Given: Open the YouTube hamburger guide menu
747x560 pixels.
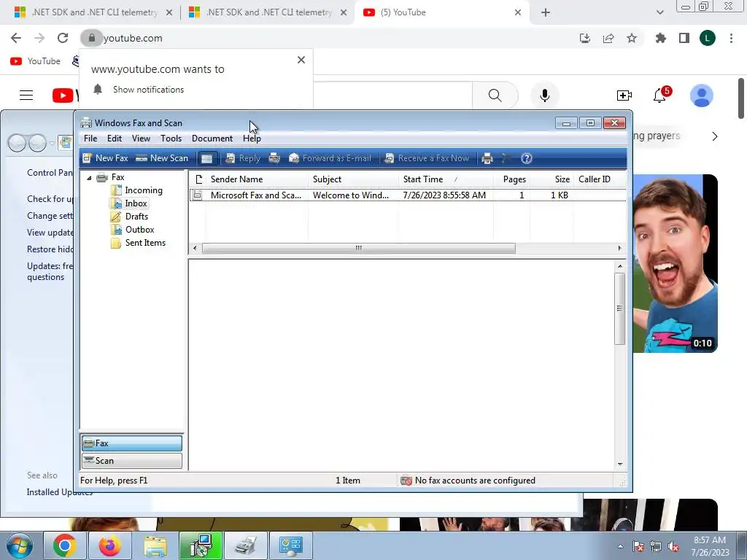Looking at the screenshot, I should pyautogui.click(x=26, y=96).
